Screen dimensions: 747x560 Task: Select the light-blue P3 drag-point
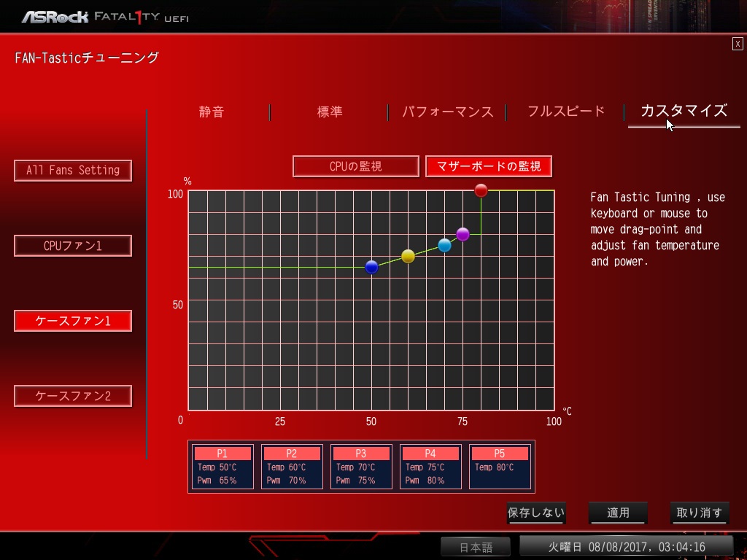point(444,245)
